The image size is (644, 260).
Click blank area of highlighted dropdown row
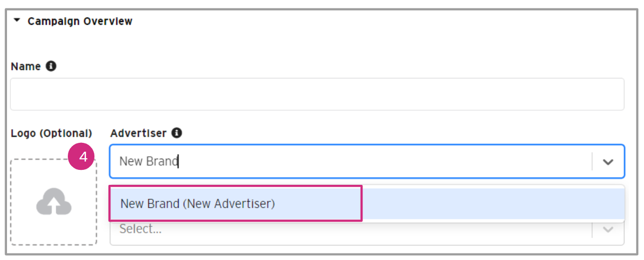491,204
